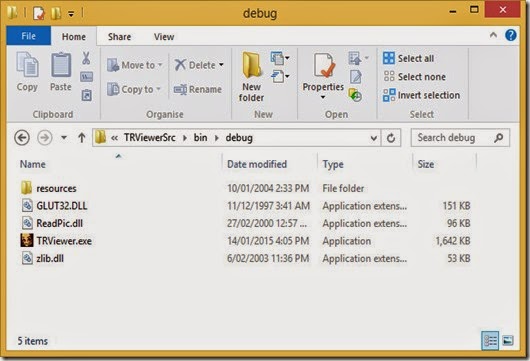The image size is (530, 361).
Task: Select the TRViewer.exe file name
Action: click(64, 241)
